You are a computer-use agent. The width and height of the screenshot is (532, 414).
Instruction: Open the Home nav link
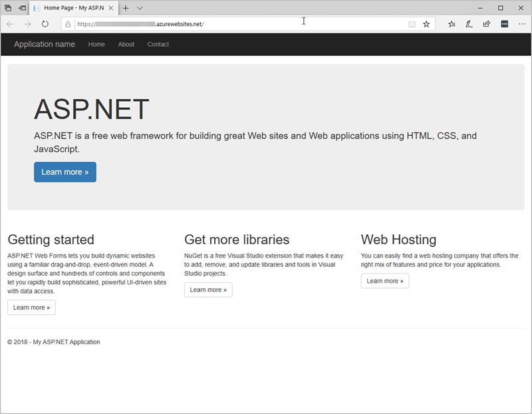(96, 44)
